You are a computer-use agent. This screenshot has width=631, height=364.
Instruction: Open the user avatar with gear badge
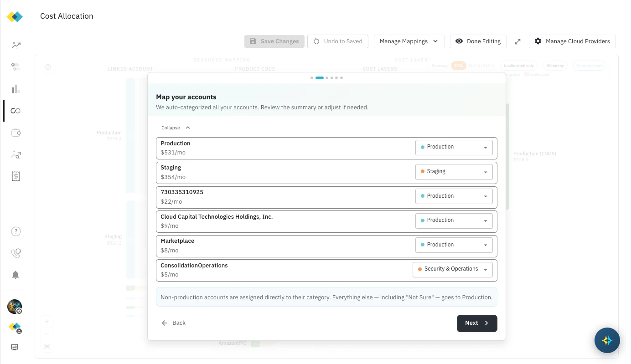pos(15,307)
